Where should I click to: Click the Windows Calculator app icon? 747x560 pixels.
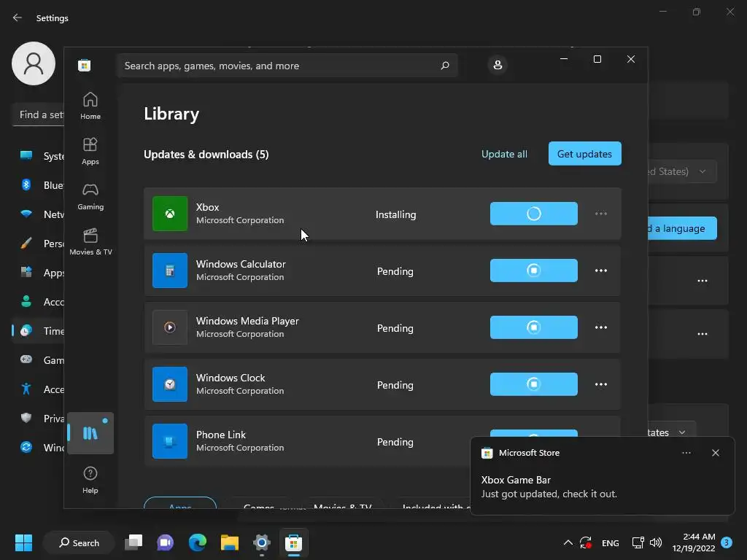point(169,271)
